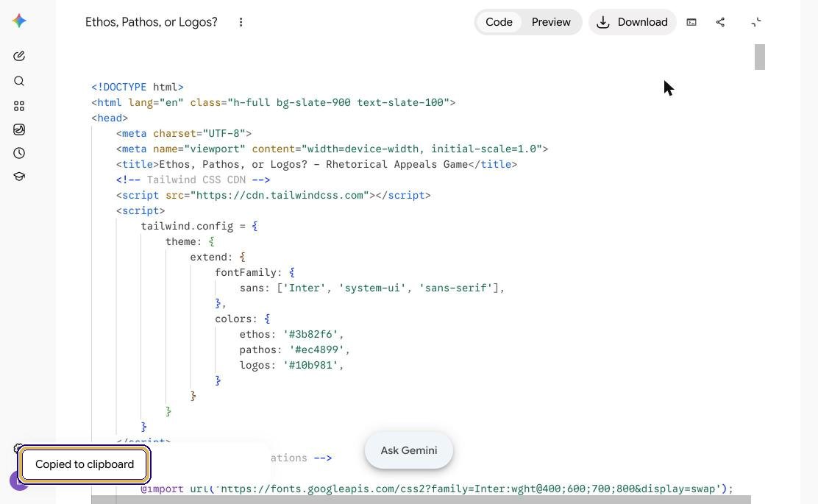Click the 'theme:' code line
Image resolution: width=818 pixels, height=504 pixels.
point(190,241)
